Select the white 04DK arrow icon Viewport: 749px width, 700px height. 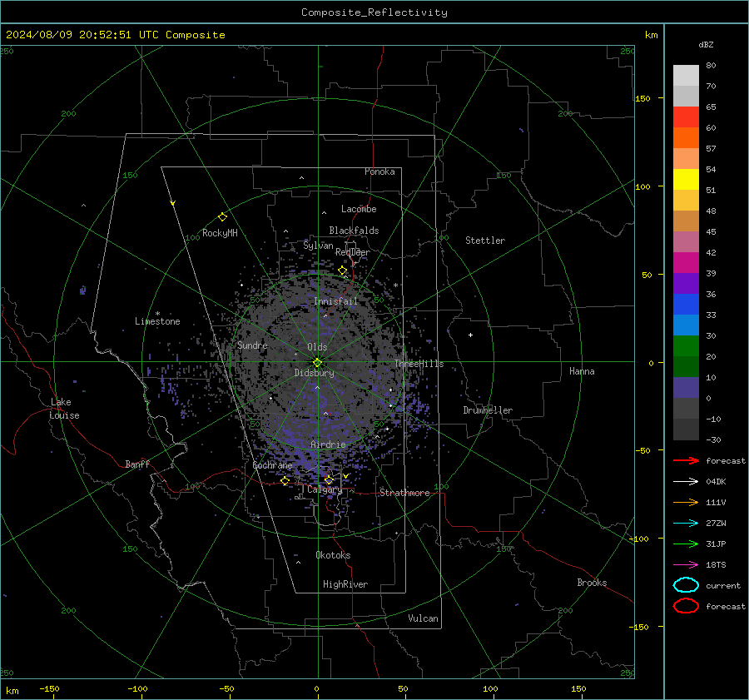686,482
